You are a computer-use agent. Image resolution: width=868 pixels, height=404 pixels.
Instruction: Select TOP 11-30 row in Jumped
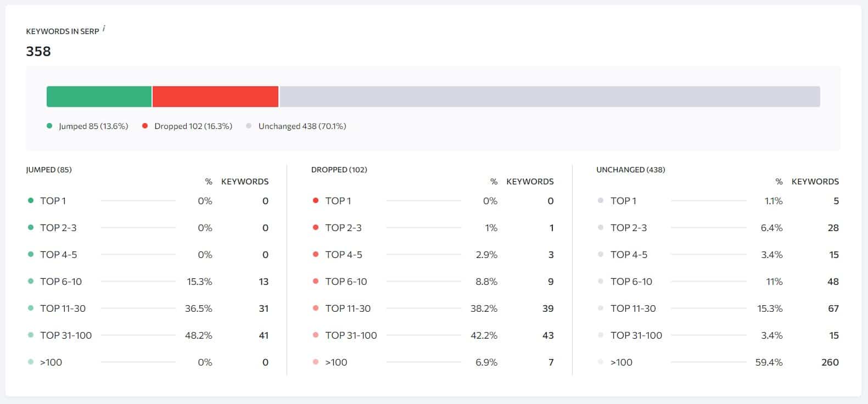click(148, 308)
